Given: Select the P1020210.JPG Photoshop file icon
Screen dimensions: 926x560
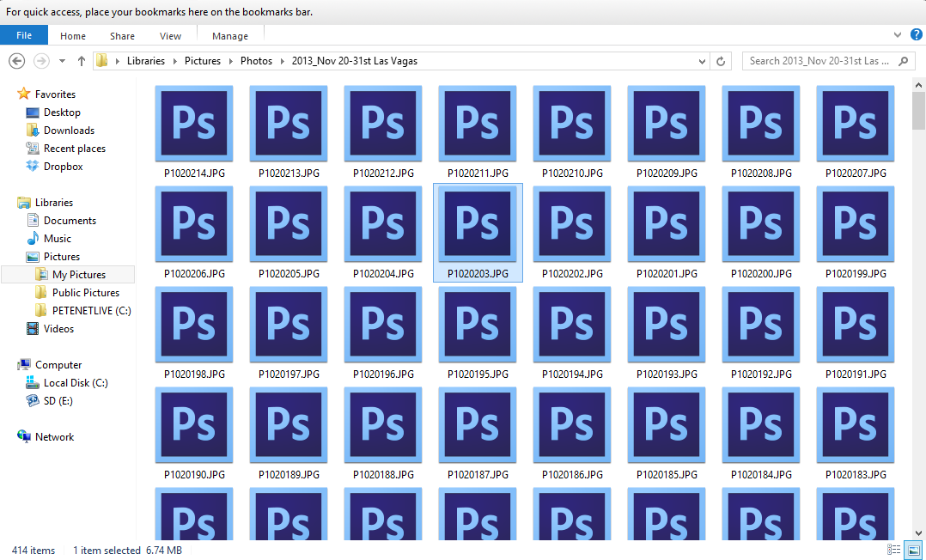Looking at the screenshot, I should pyautogui.click(x=572, y=124).
